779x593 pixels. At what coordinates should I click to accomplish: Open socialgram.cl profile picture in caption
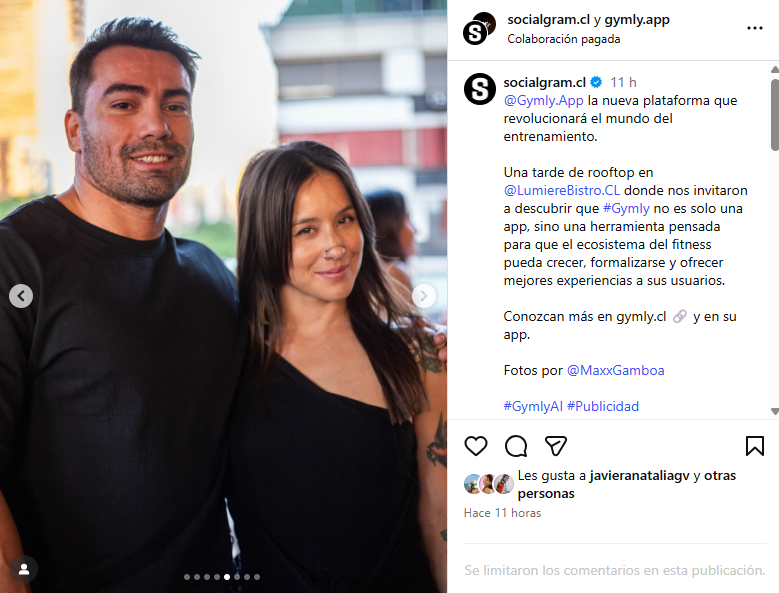[479, 89]
